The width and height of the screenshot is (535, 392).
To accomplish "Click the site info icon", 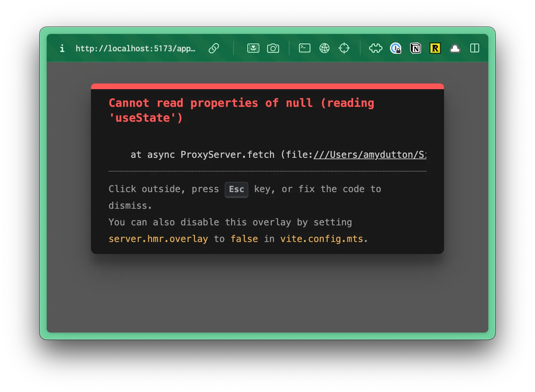I will click(x=62, y=48).
